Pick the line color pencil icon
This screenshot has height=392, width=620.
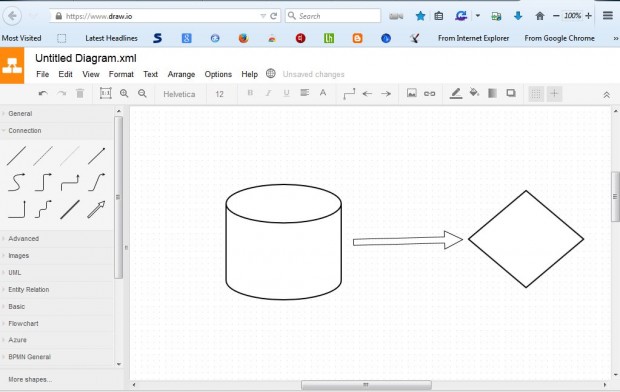pyautogui.click(x=456, y=93)
